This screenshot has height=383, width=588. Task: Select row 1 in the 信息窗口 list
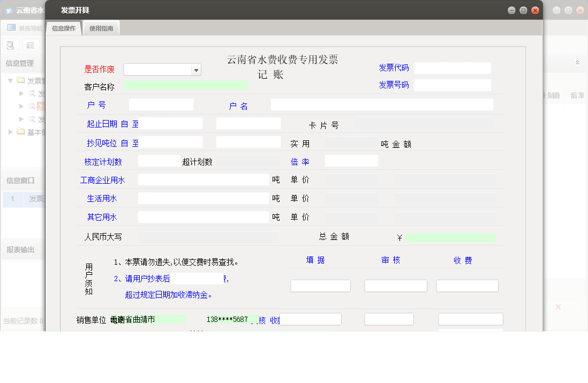tap(13, 199)
